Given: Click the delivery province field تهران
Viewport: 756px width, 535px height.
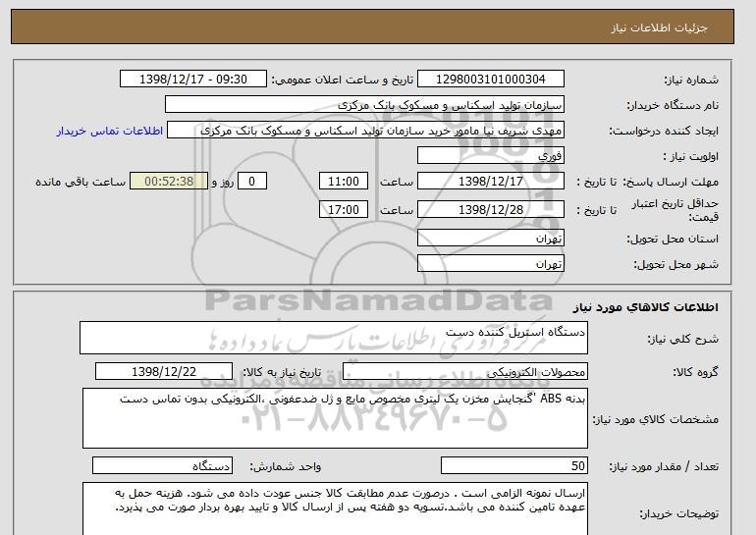Looking at the screenshot, I should point(490,239).
